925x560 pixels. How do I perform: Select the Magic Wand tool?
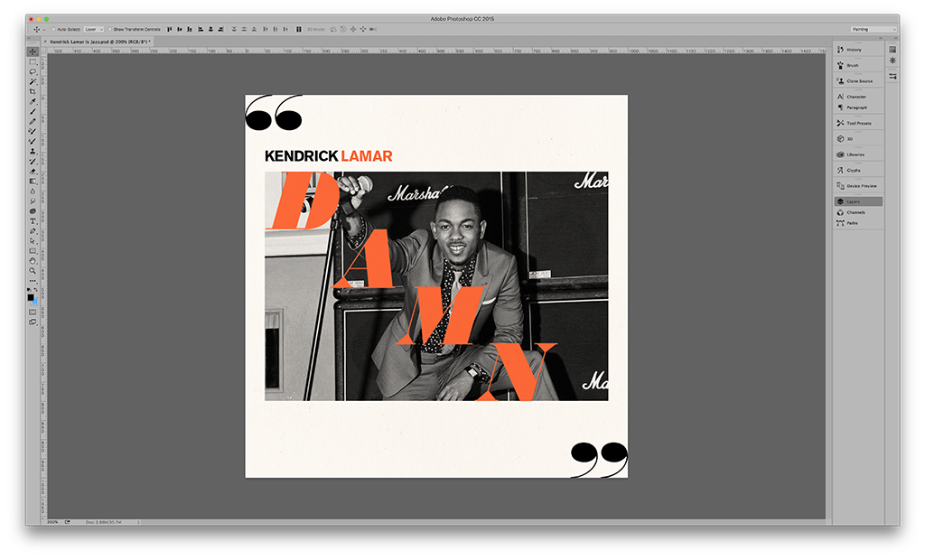[x=33, y=81]
